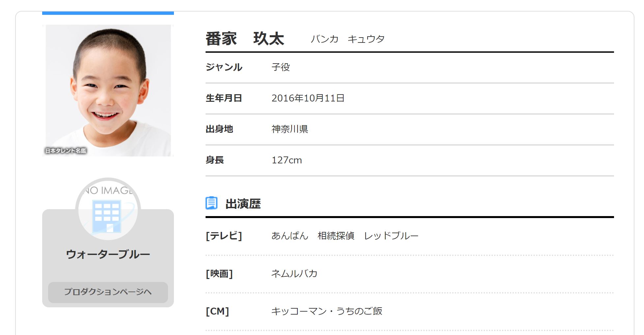Click the CM credit キッコーマン・うちのご飯
This screenshot has height=335, width=644.
click(326, 311)
